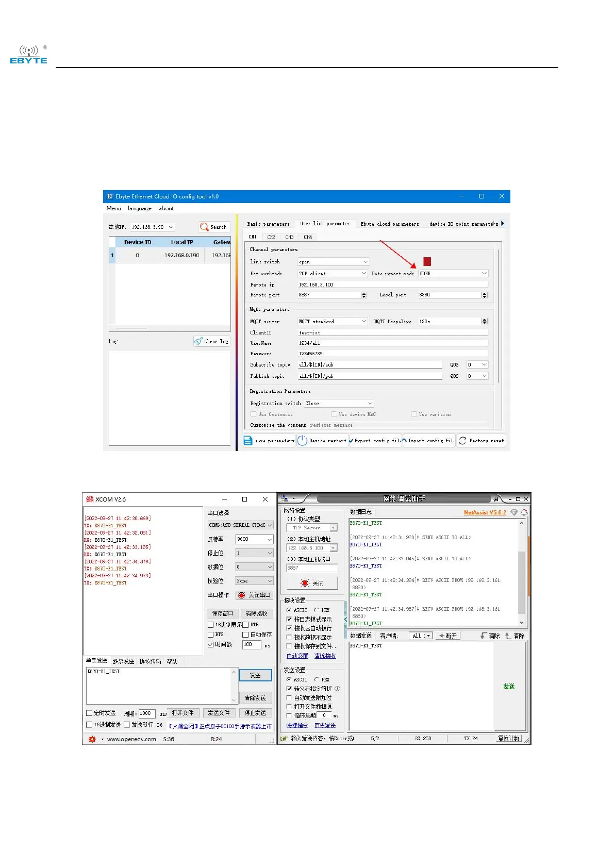Click the pin icon in NetAssist title bar
Image resolution: width=614 pixels, height=868 pixels.
click(495, 499)
